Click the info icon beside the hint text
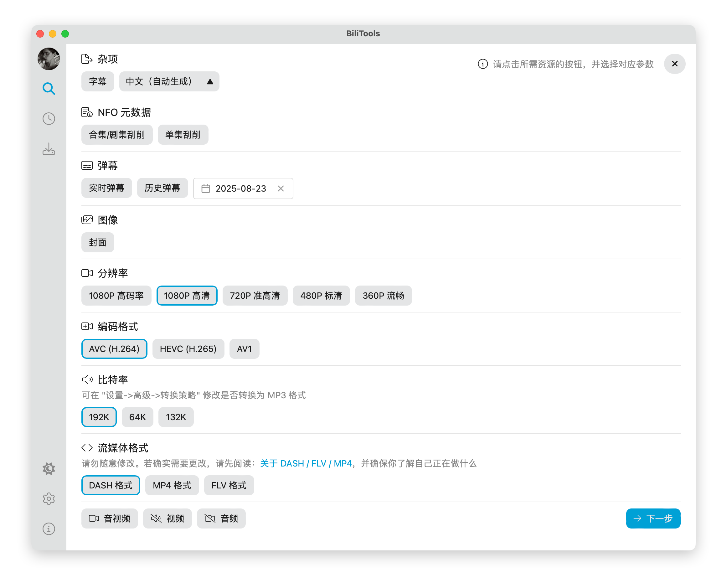 click(x=482, y=64)
